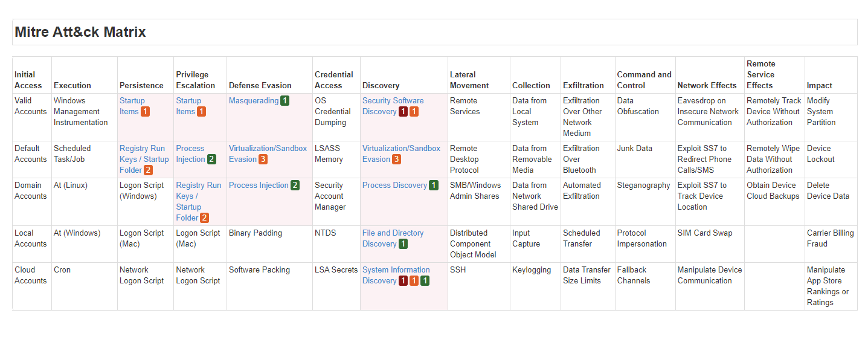Image resolution: width=868 pixels, height=342 pixels.
Task: Click the dark red badge on System Information Discovery
Action: pyautogui.click(x=403, y=281)
